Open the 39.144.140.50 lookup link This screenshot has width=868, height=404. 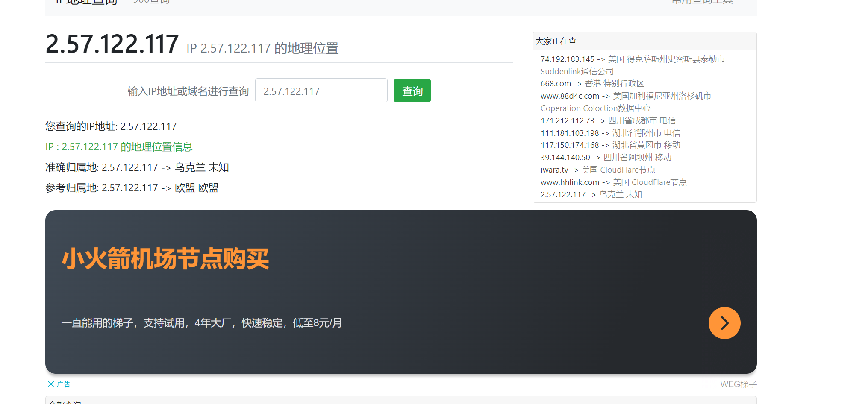point(565,157)
